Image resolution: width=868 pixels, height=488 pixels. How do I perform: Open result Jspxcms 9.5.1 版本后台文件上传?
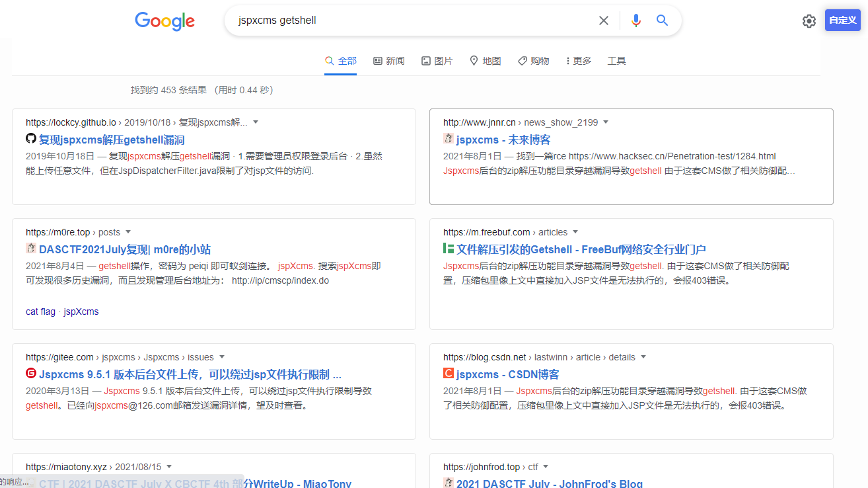190,374
